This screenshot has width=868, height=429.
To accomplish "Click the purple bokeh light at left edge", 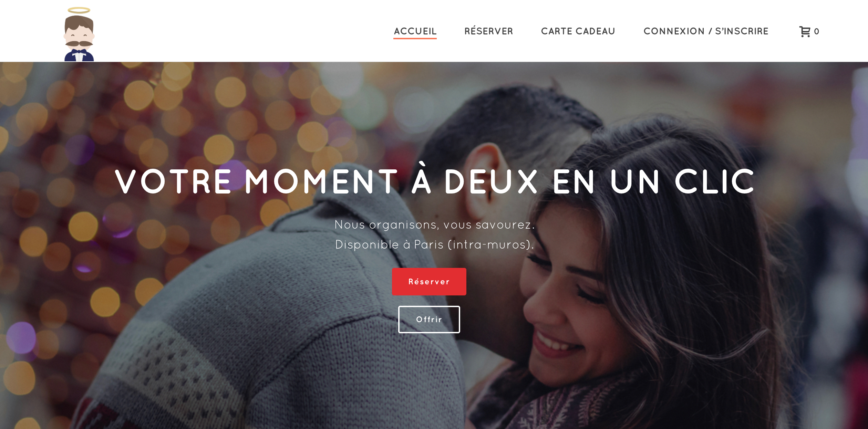I will 21,337.
